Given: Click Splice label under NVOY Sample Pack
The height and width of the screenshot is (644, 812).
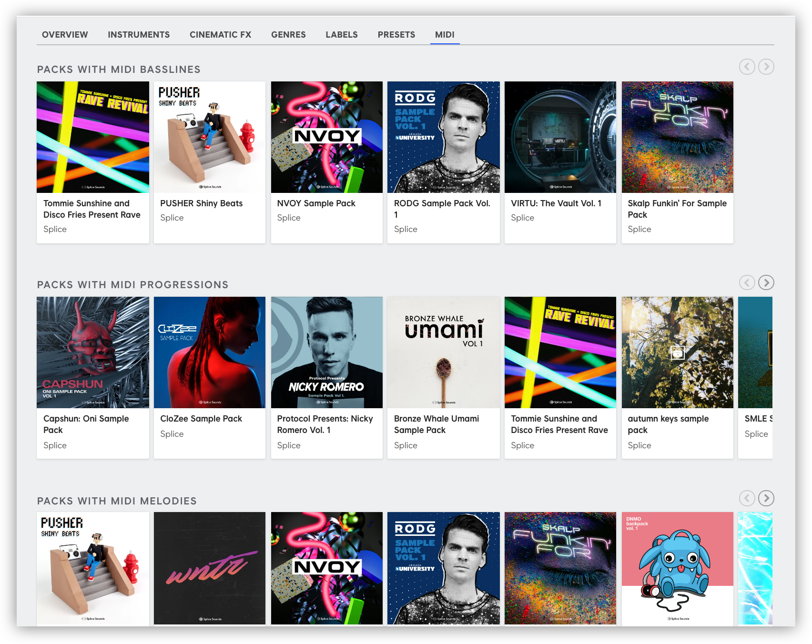Looking at the screenshot, I should [289, 218].
